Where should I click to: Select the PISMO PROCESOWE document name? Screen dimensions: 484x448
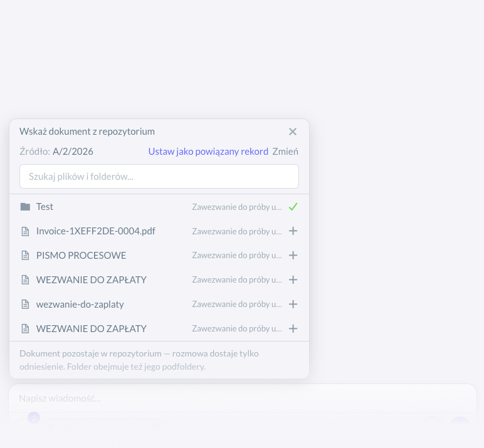coord(81,256)
